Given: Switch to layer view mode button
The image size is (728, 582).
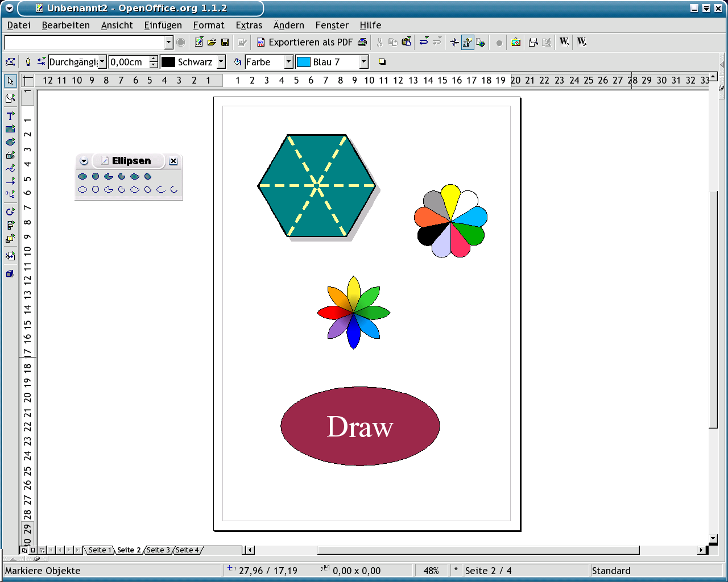Looking at the screenshot, I should tap(42, 550).
